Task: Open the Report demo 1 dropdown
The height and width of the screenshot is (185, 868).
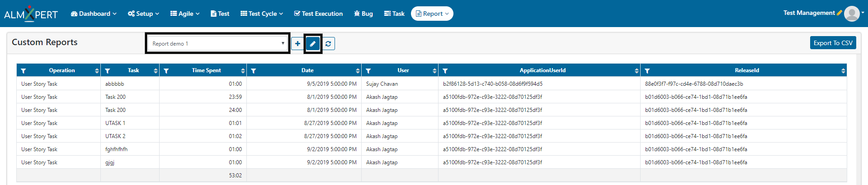Action: [x=218, y=43]
